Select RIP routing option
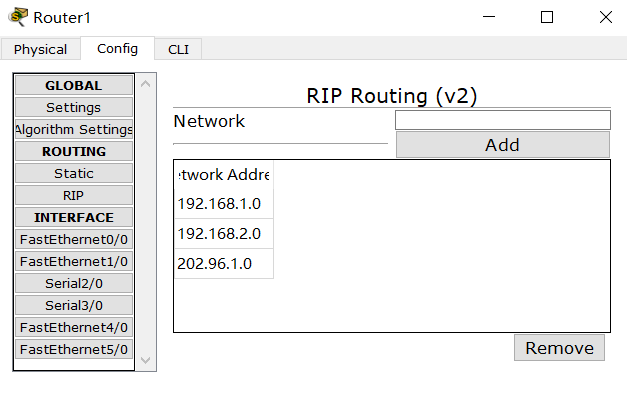 pyautogui.click(x=74, y=195)
